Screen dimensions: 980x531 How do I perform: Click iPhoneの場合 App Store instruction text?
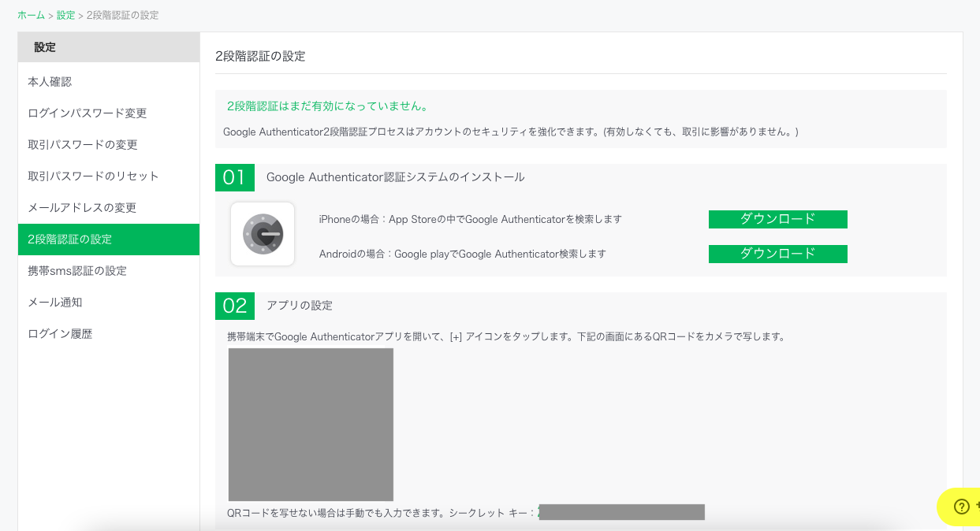[471, 219]
